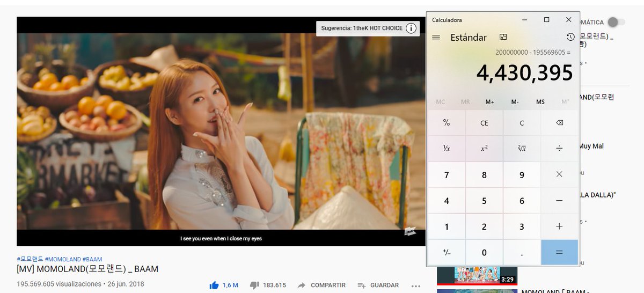Click the equals key in Calculator
The image size is (644, 293).
pos(559,252)
